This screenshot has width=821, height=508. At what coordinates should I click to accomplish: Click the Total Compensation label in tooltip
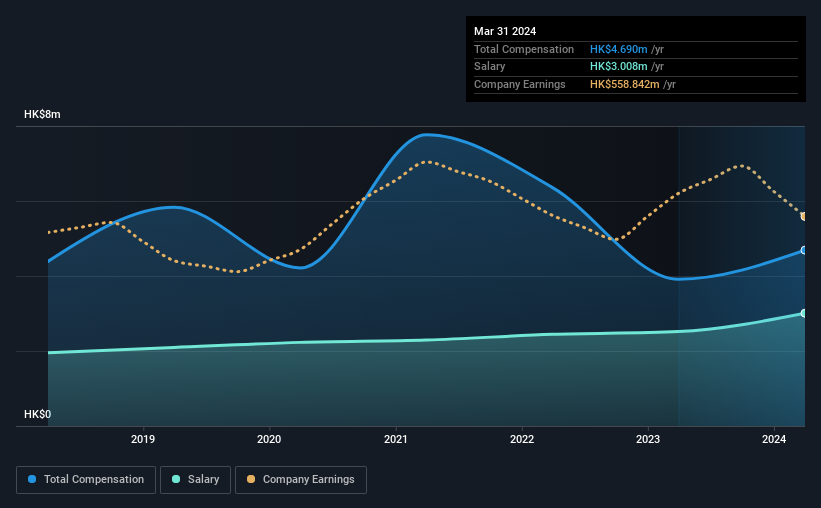click(524, 49)
